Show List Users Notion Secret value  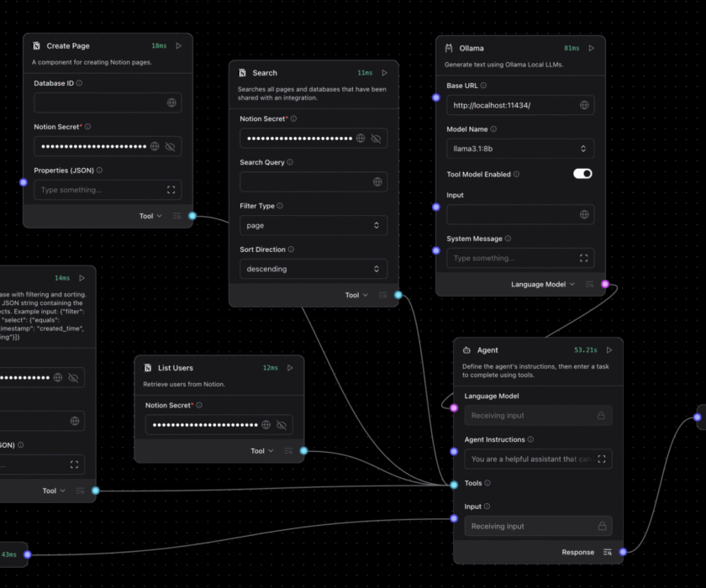(282, 425)
